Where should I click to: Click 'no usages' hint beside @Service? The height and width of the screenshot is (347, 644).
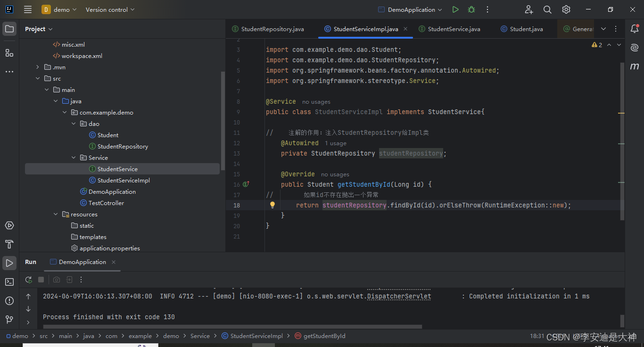coord(316,102)
